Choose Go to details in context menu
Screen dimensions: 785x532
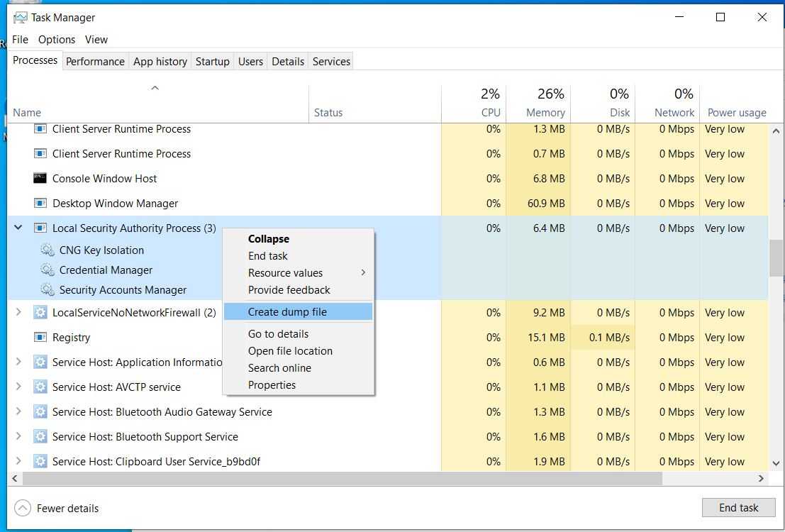tap(278, 334)
